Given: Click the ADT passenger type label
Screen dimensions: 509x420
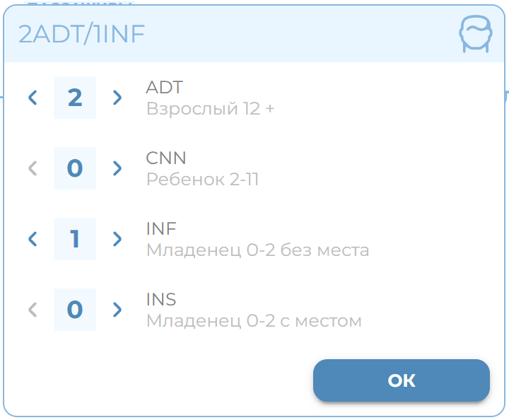Looking at the screenshot, I should pyautogui.click(x=164, y=88).
